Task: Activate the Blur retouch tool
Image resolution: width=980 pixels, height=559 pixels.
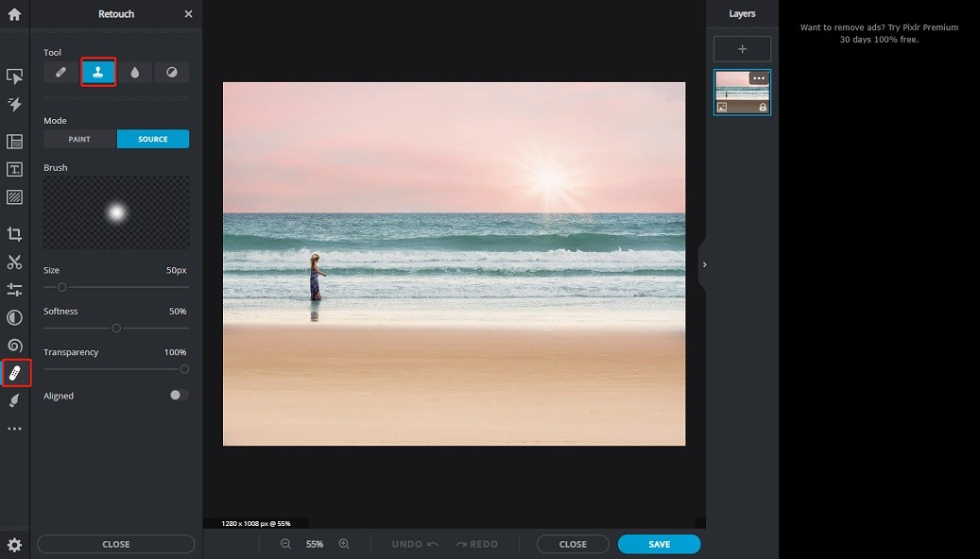Action: pos(135,72)
